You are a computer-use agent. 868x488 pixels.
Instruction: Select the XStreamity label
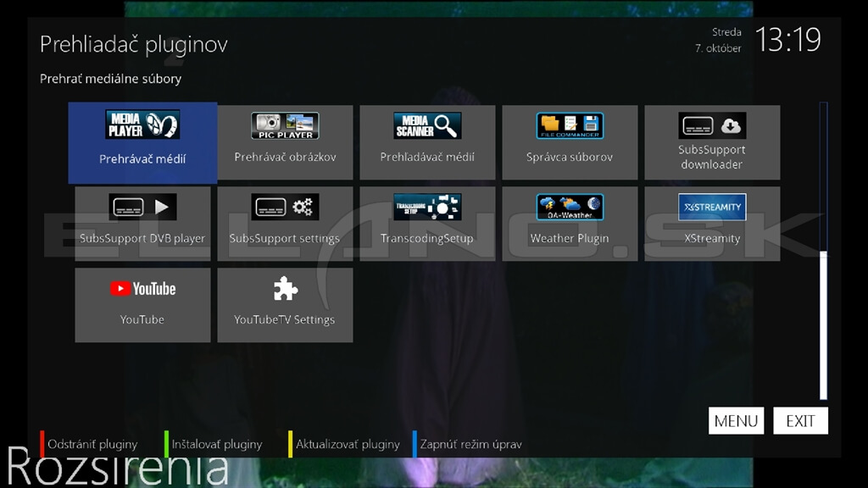click(712, 238)
